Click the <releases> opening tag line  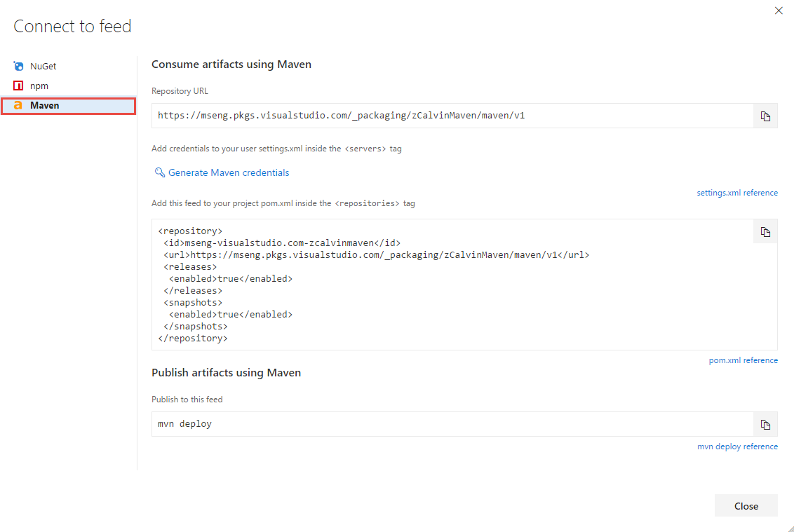(190, 267)
